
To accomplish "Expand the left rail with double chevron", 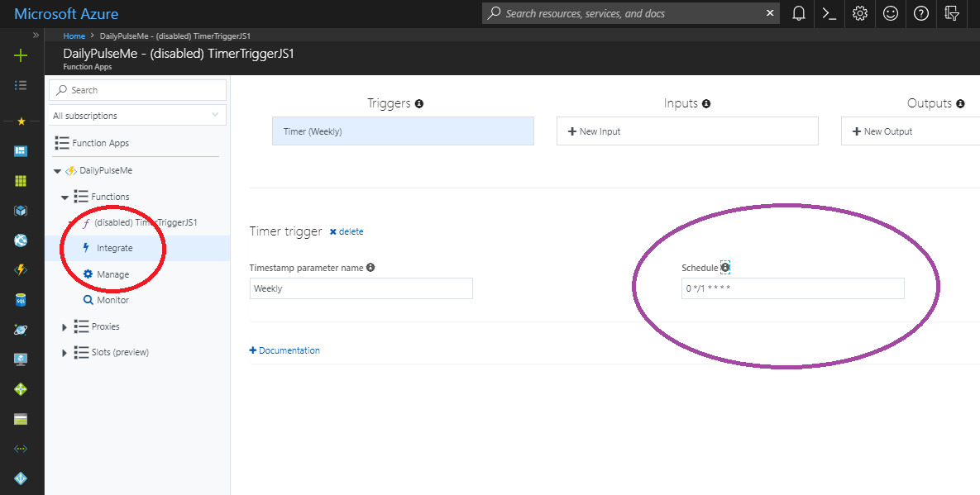I will coord(36,36).
